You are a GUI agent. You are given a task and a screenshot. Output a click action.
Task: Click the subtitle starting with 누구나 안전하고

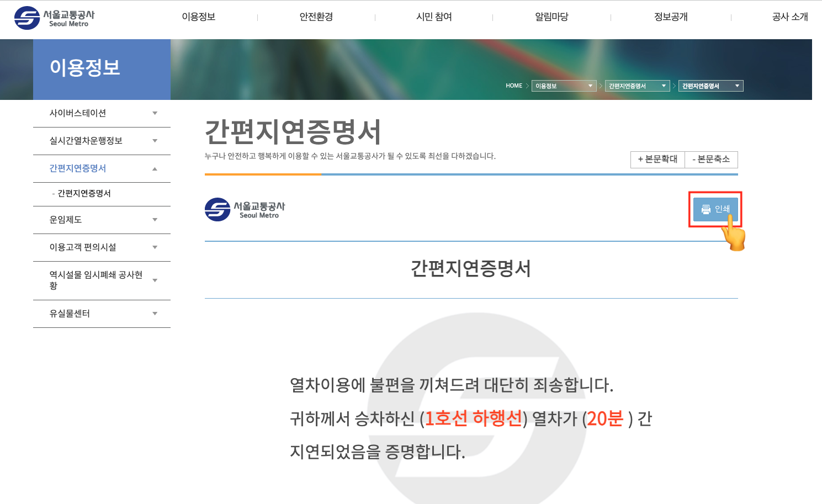point(350,156)
